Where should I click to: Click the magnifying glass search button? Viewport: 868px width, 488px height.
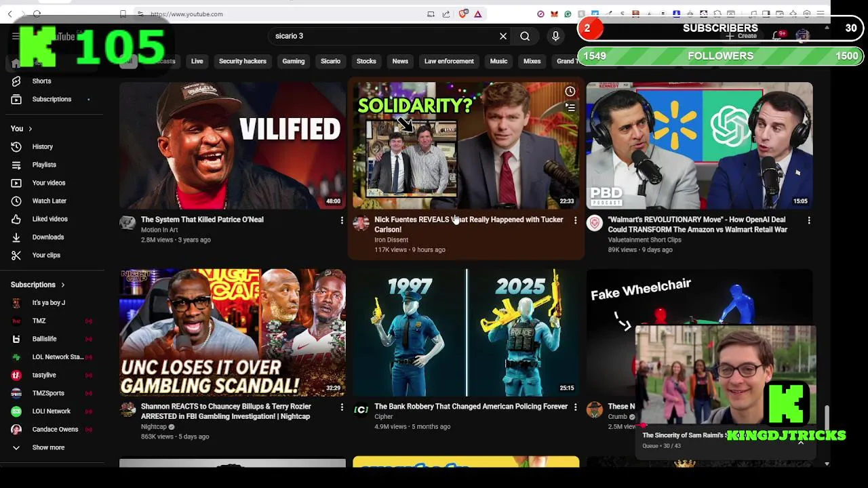click(525, 36)
